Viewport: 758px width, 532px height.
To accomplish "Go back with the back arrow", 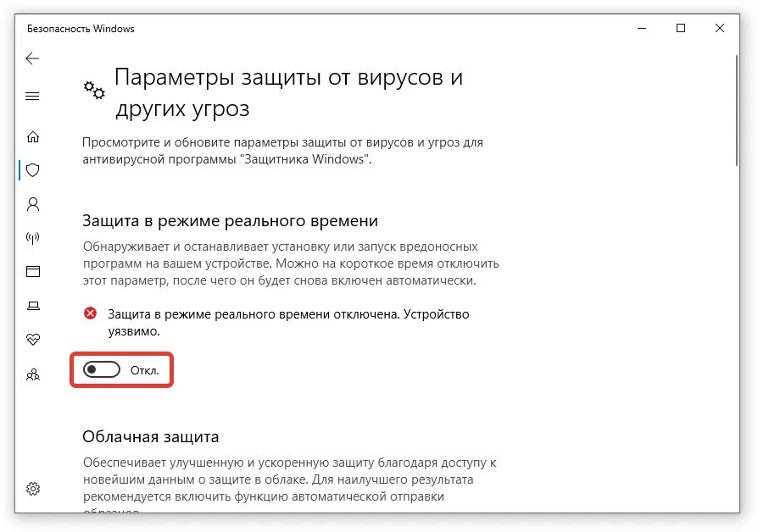I will point(32,58).
